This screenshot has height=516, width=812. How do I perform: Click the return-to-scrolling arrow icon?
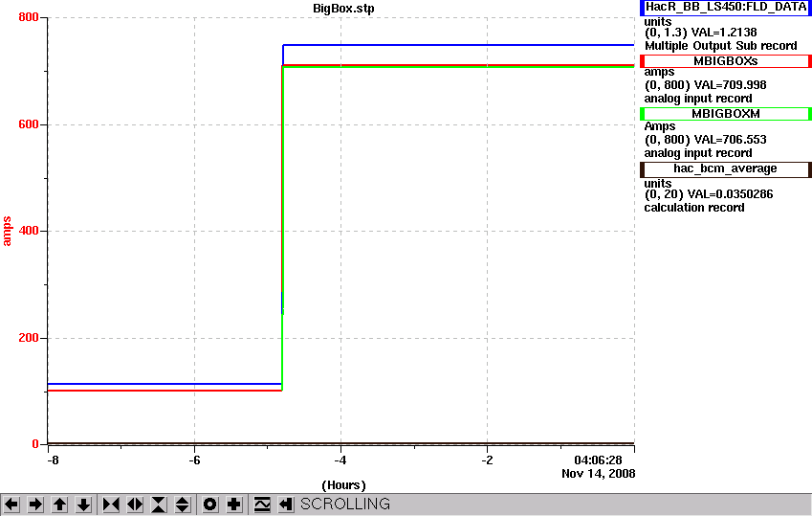click(x=285, y=505)
